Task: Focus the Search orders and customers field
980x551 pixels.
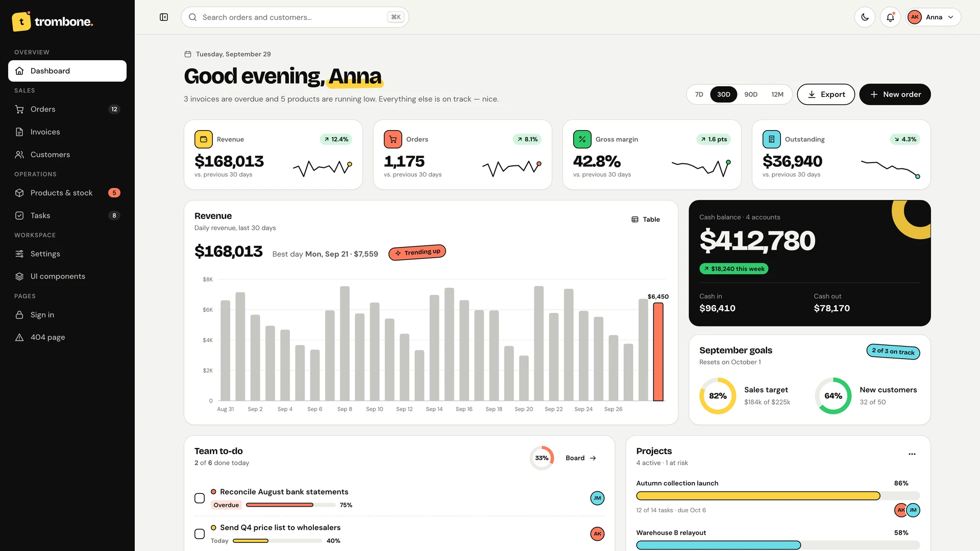Action: click(295, 17)
